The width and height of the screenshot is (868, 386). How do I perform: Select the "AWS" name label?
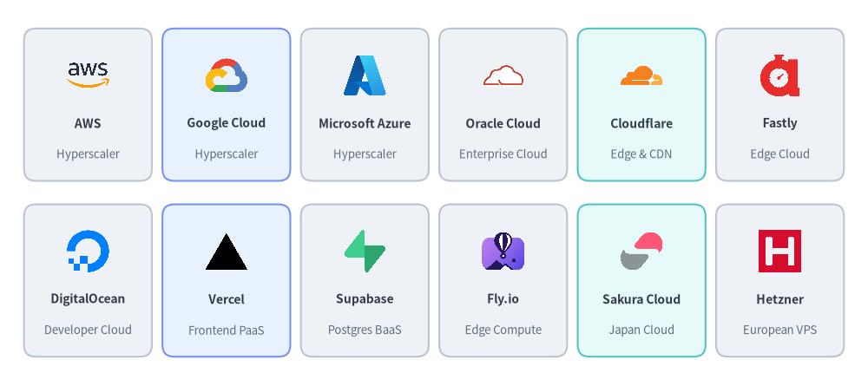pos(88,123)
